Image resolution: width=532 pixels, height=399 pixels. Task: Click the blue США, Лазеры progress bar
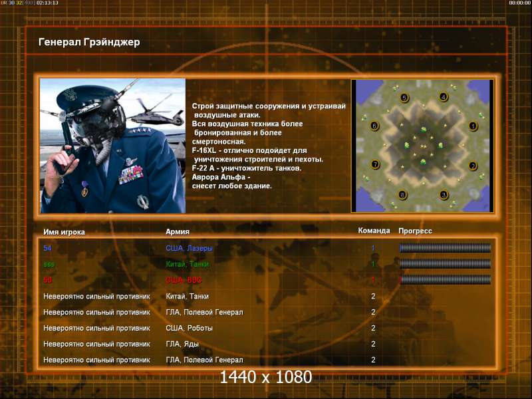click(445, 248)
